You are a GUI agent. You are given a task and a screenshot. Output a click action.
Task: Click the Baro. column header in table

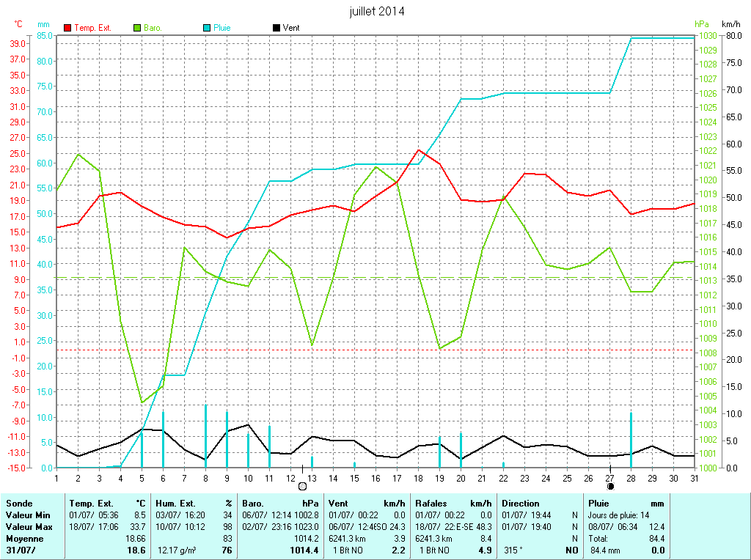point(254,504)
